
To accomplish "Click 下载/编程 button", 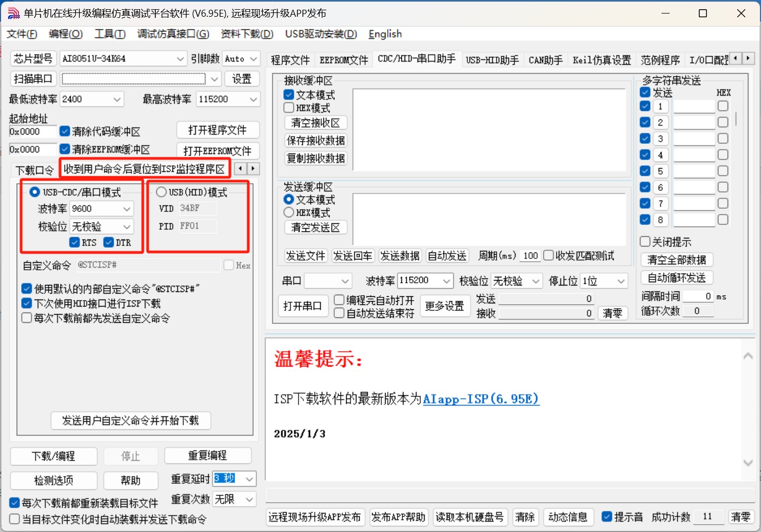I will click(x=54, y=456).
